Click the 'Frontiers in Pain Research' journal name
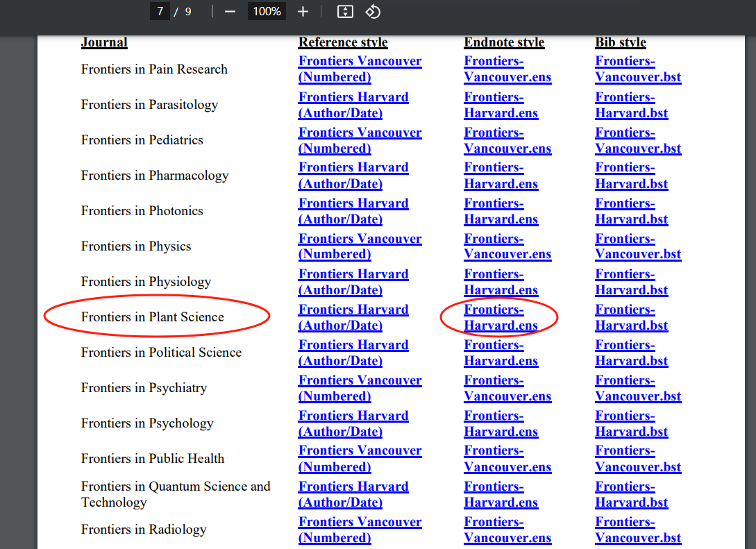Image resolution: width=756 pixels, height=549 pixels. [154, 69]
